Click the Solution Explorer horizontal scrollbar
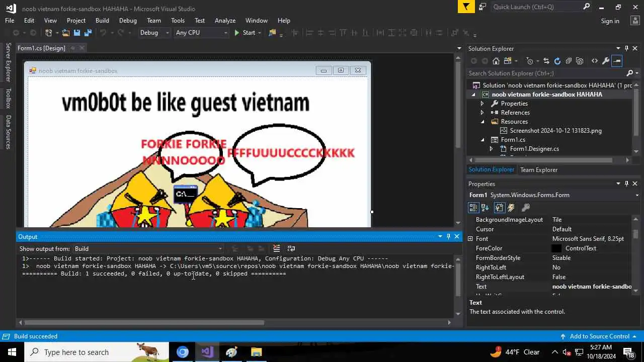Viewport: 644px width, 362px height. coord(543,160)
